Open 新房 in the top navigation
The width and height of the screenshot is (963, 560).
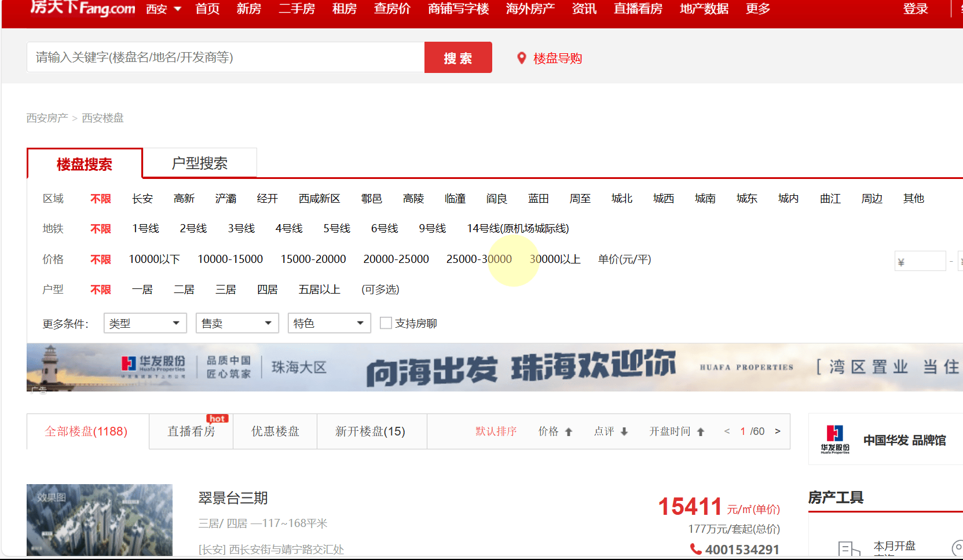(x=249, y=9)
